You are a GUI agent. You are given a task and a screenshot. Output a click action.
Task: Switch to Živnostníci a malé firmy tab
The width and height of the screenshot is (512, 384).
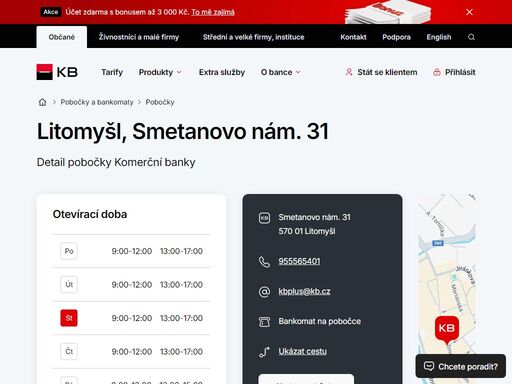(139, 37)
